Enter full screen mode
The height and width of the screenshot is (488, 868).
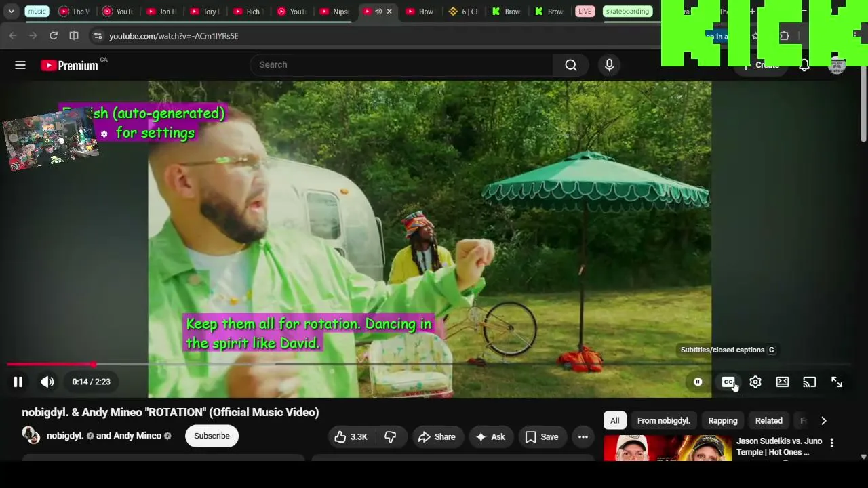coord(837,382)
